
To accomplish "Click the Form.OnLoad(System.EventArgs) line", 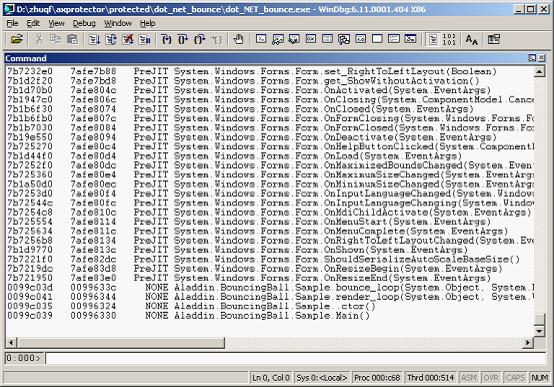I will 235,156.
